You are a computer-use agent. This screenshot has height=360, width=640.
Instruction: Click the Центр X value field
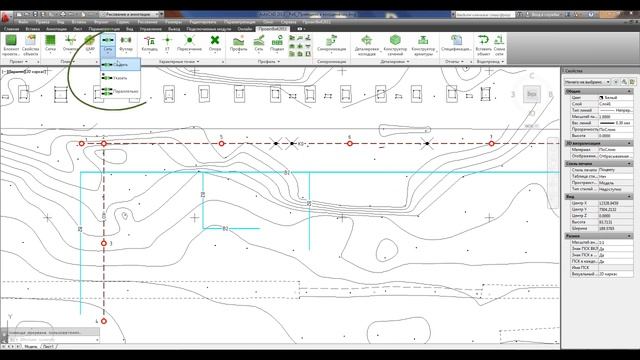click(x=616, y=203)
